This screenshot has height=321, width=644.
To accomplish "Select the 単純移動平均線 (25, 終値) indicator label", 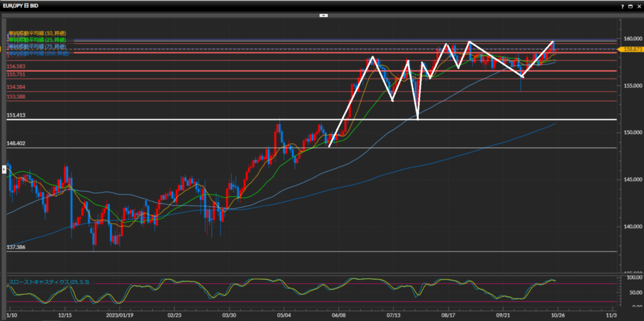I will pyautogui.click(x=36, y=40).
